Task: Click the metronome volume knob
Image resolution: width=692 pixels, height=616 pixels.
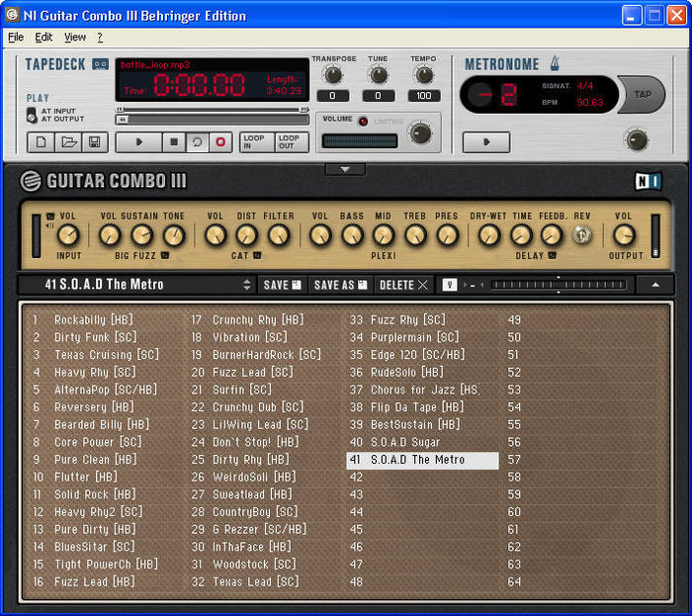Action: click(x=637, y=139)
